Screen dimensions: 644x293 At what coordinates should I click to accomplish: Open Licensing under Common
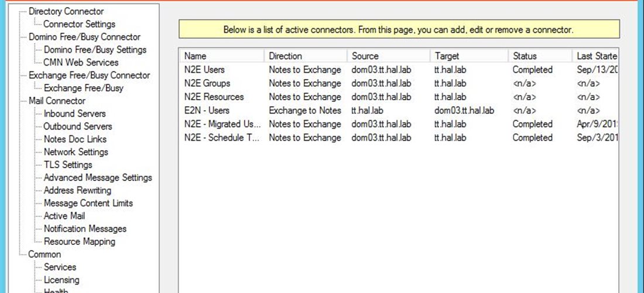pos(61,280)
